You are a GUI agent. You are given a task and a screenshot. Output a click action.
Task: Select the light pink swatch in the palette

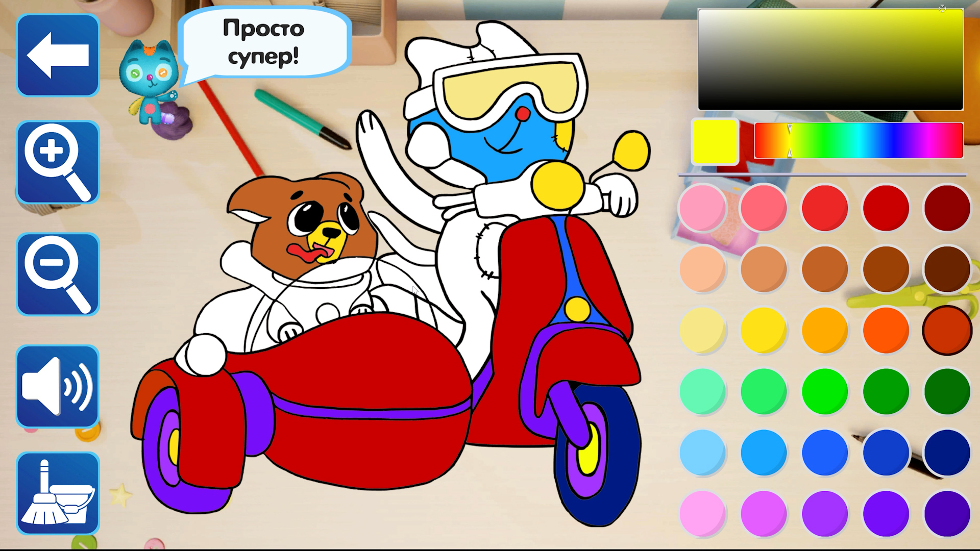click(x=702, y=207)
